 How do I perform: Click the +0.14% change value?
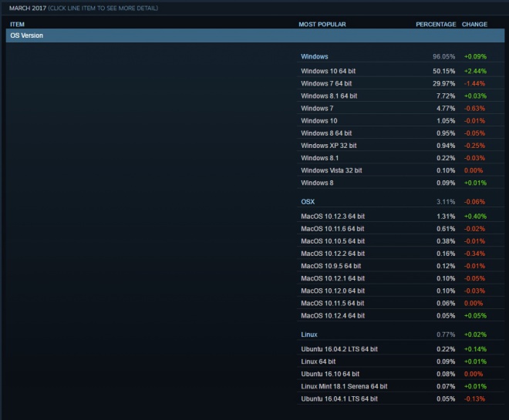(475, 349)
